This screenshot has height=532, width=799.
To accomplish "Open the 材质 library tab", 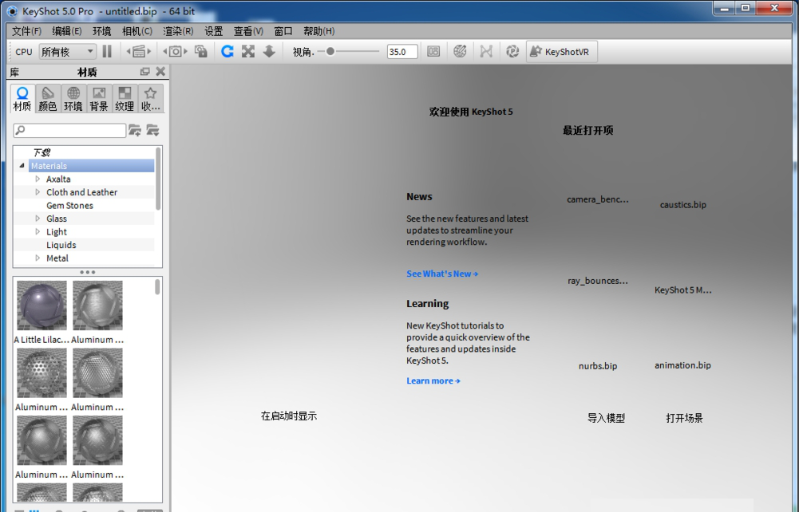I will pos(22,99).
